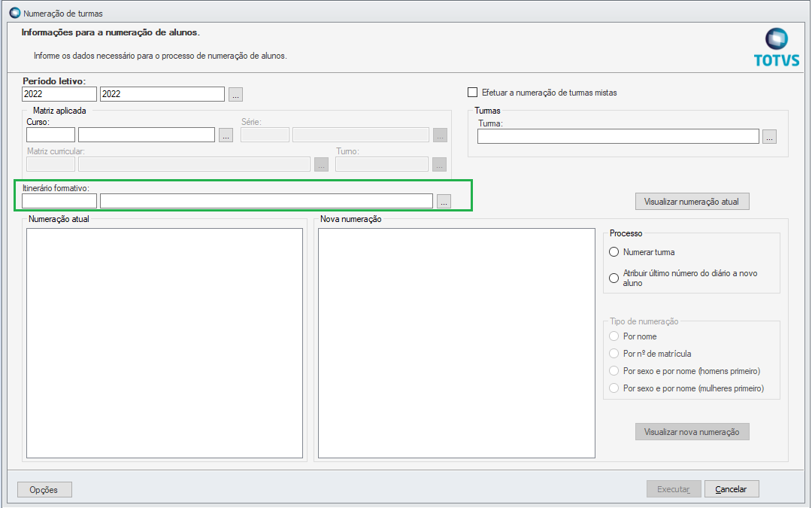
Task: Focus the Período letivo description field
Action: coord(162,94)
